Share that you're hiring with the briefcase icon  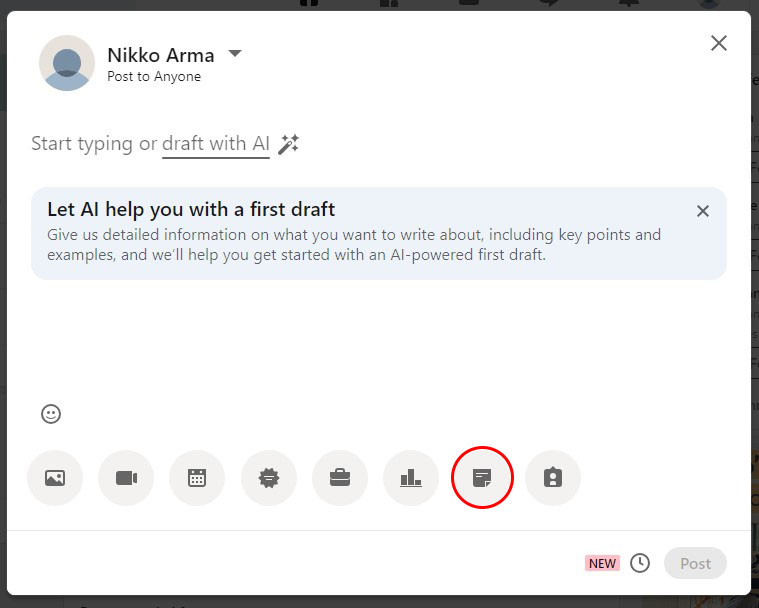[340, 478]
